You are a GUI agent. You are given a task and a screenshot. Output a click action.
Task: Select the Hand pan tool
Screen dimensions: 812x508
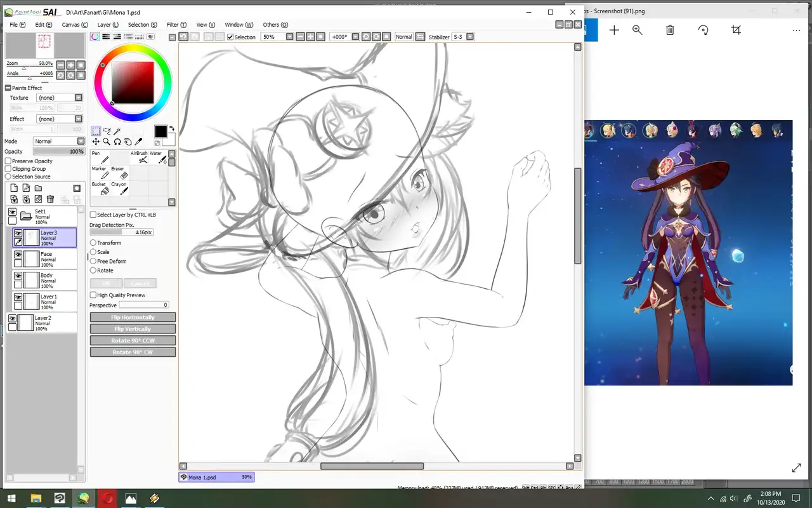pyautogui.click(x=128, y=142)
